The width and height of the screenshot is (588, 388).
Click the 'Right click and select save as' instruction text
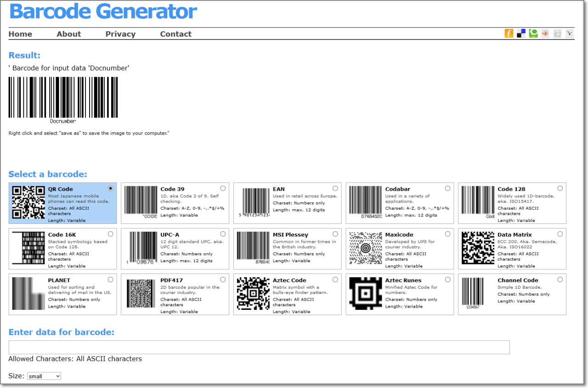click(89, 133)
